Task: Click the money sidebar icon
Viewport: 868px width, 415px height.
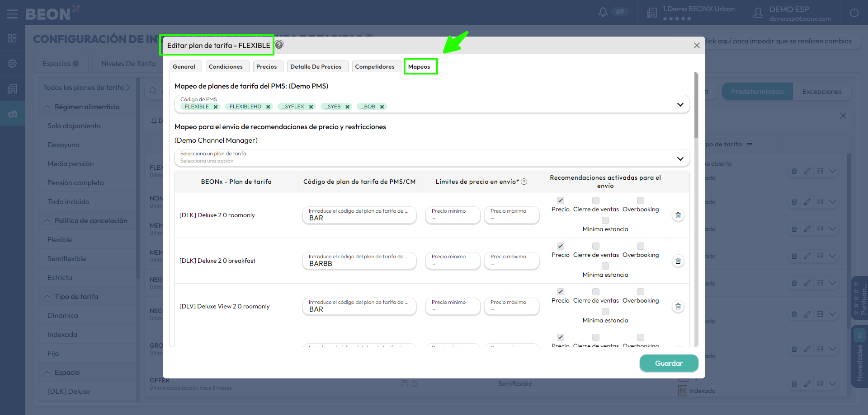Action: (x=12, y=114)
